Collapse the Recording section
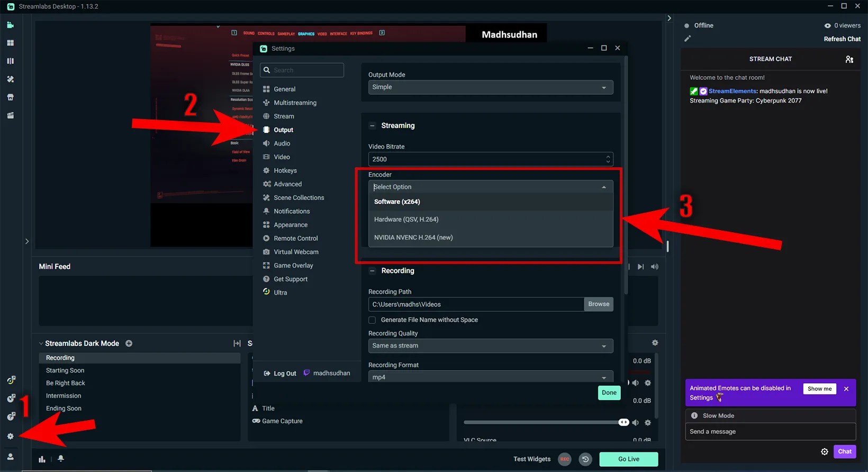Viewport: 868px width, 472px height. 372,271
